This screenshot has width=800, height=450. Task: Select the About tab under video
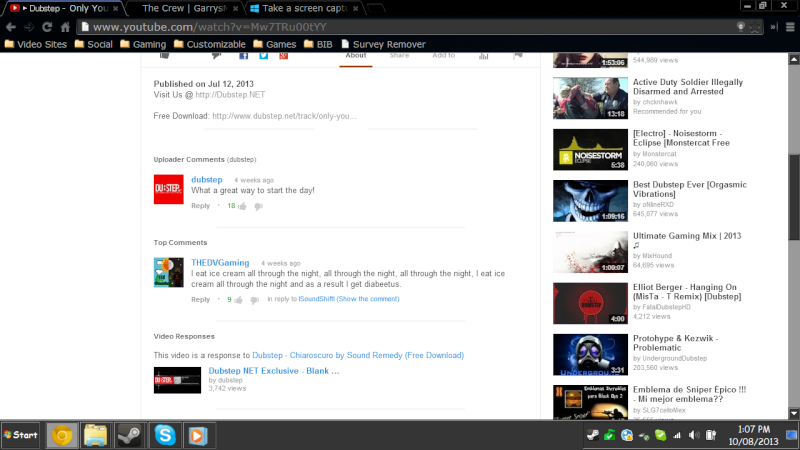point(356,55)
